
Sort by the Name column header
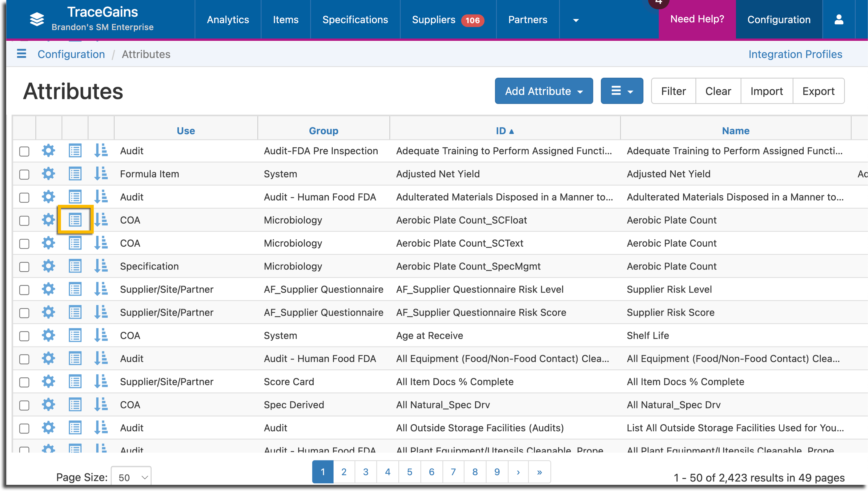pos(736,131)
